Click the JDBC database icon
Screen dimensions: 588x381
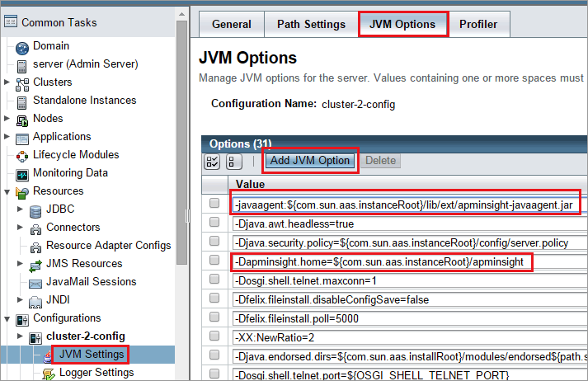pyautogui.click(x=35, y=209)
